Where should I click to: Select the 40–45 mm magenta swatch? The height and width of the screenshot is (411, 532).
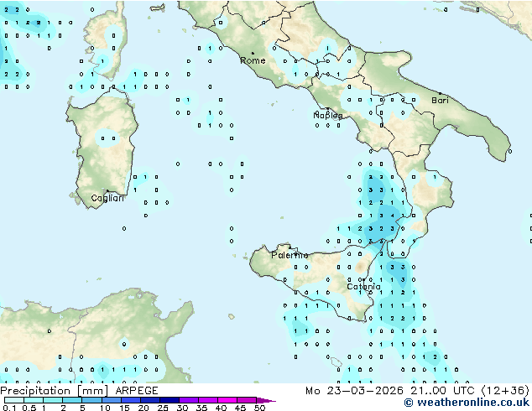coord(227,400)
